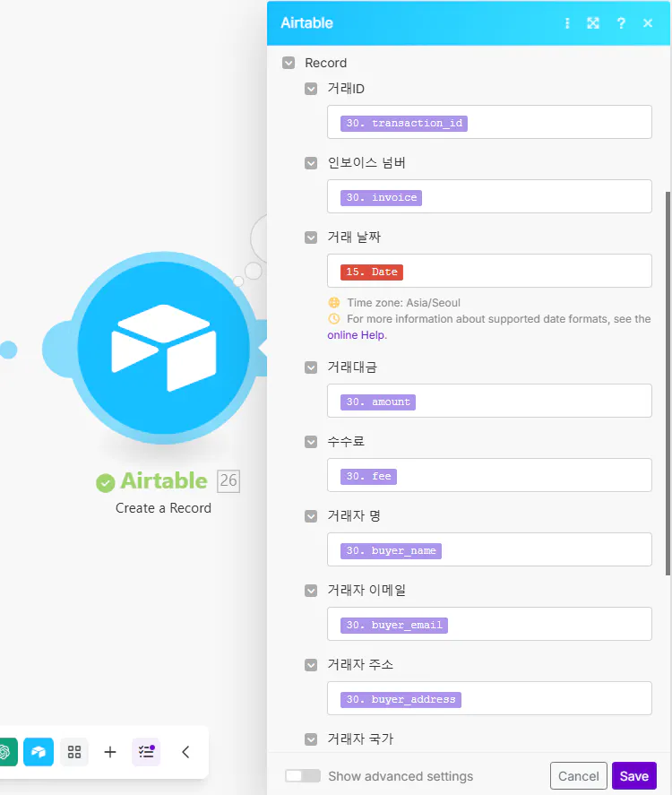The width and height of the screenshot is (672, 795).
Task: Click the 30. buyer_address mapped tag
Action: pyautogui.click(x=401, y=700)
